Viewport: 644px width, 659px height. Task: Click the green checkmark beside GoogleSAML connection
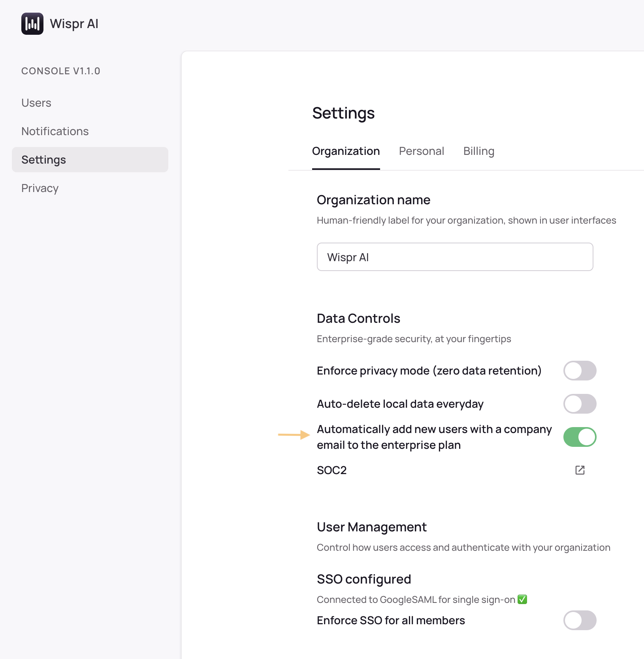pyautogui.click(x=522, y=599)
